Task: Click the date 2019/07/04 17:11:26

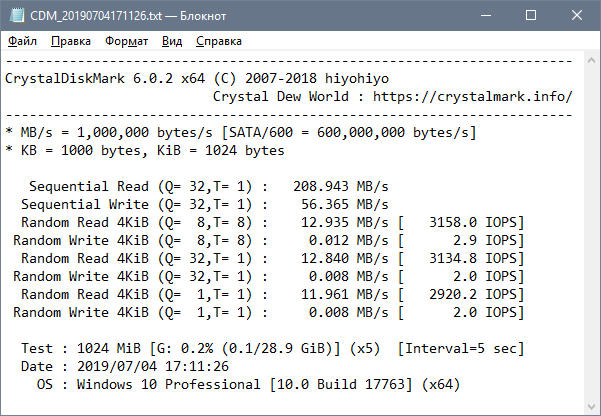Action: pyautogui.click(x=153, y=367)
